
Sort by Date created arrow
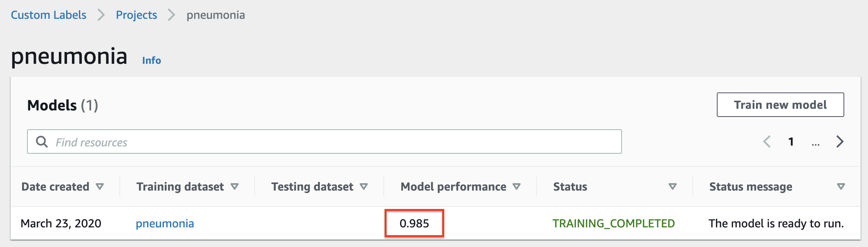pos(100,186)
